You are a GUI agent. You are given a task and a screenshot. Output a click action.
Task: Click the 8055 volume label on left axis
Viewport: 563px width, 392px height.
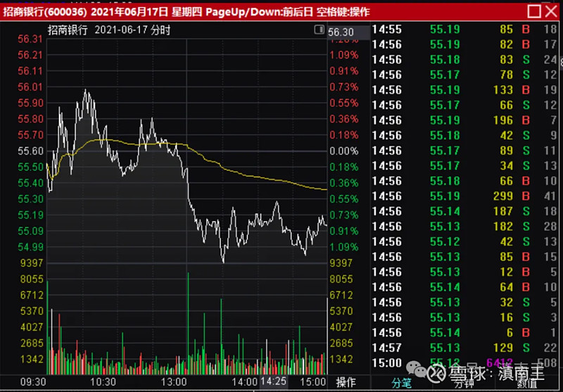(32, 279)
